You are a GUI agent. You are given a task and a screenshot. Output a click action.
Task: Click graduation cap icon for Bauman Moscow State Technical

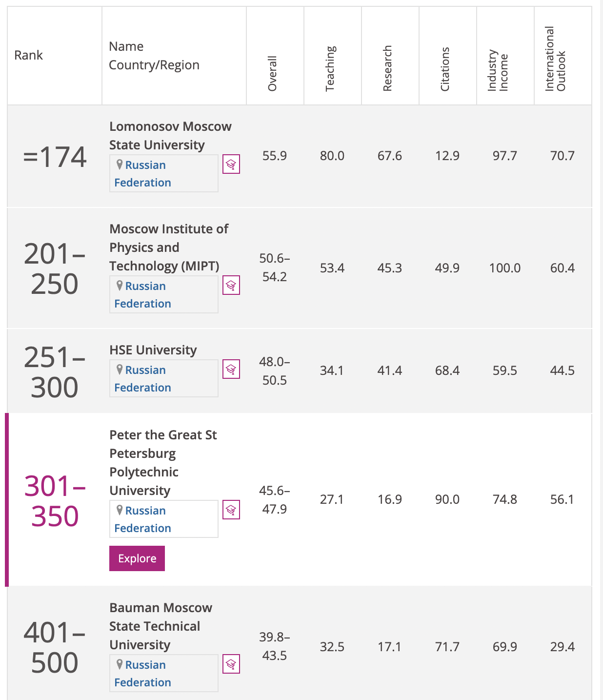231,664
